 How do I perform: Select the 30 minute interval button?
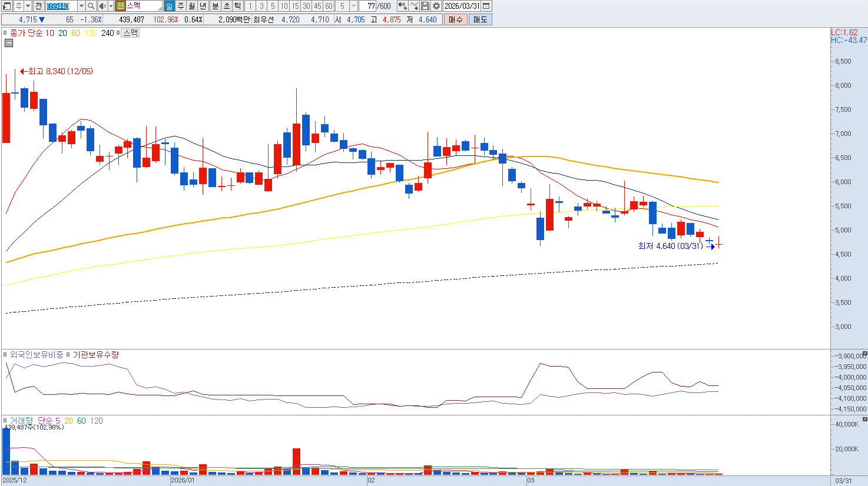click(307, 6)
